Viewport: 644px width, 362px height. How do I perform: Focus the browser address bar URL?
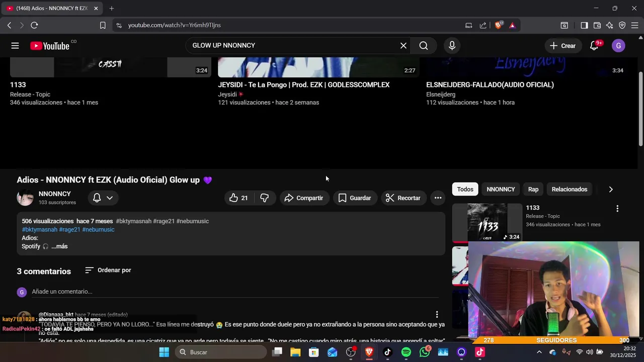pos(174,25)
